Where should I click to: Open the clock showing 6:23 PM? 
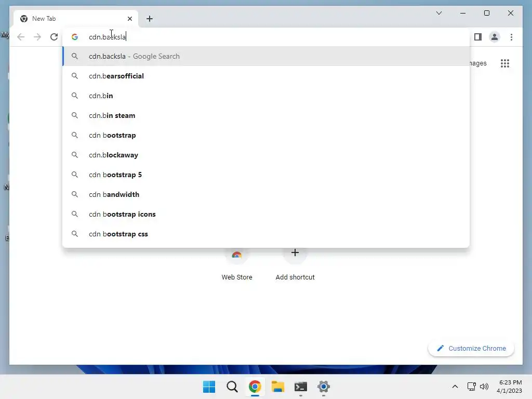509,387
